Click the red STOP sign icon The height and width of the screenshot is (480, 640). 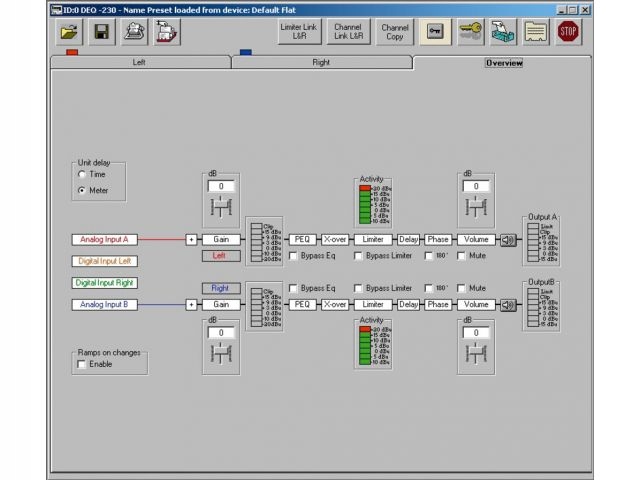568,31
